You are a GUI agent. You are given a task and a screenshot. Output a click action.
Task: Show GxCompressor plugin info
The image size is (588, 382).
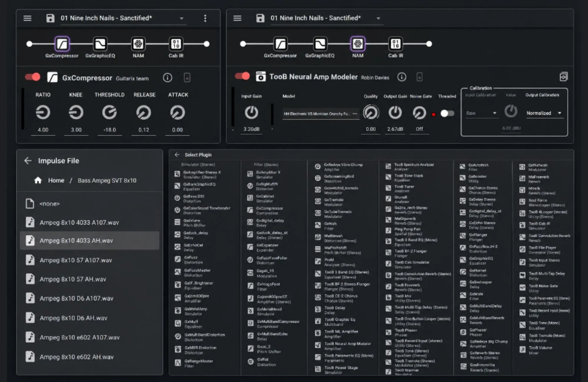click(168, 78)
